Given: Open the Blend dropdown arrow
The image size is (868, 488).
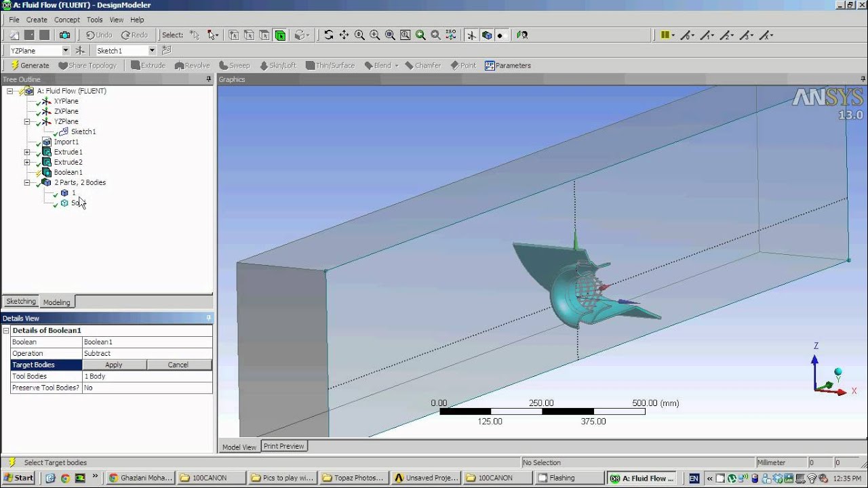Looking at the screenshot, I should 397,66.
